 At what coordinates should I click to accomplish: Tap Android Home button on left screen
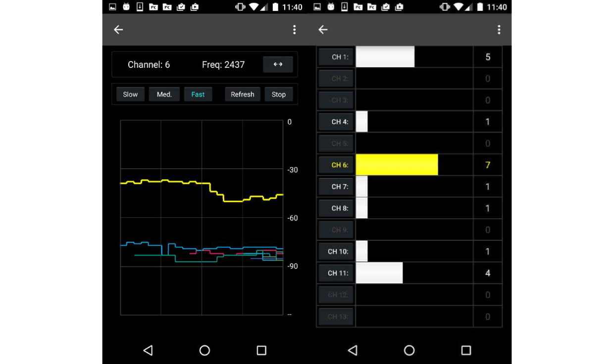pos(205,351)
